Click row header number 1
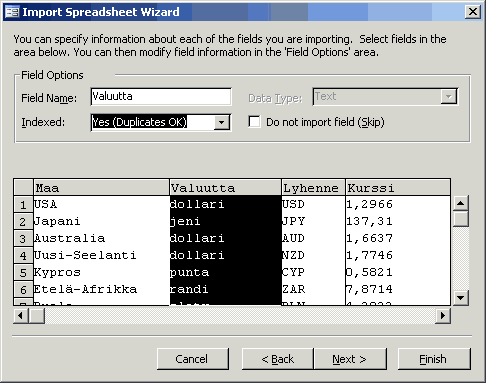486x383 pixels. (x=23, y=204)
